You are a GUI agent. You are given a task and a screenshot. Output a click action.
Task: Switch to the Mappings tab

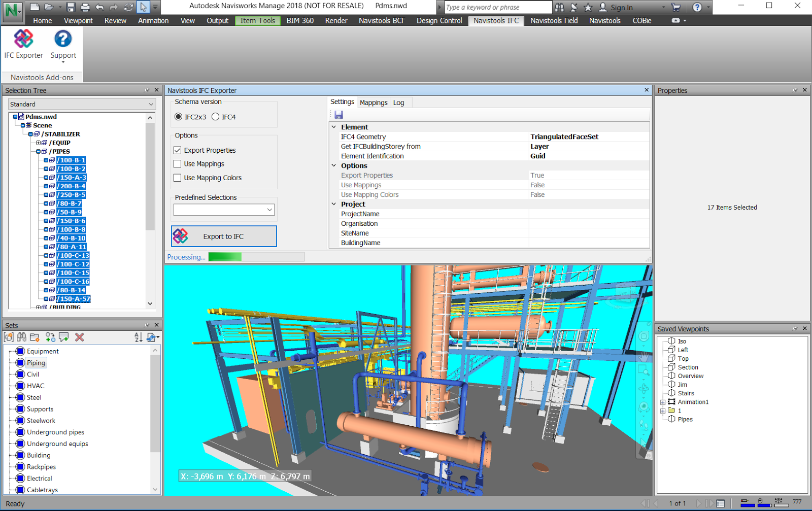tap(374, 103)
